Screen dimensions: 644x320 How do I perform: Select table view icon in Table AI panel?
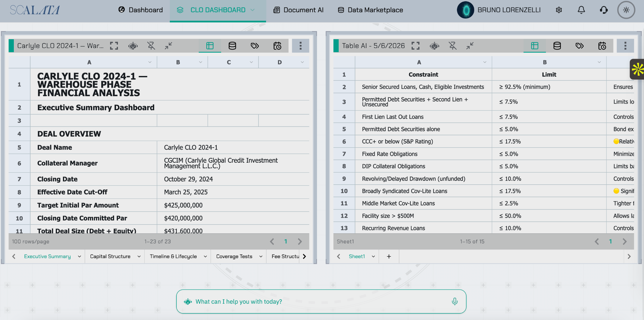click(x=535, y=46)
